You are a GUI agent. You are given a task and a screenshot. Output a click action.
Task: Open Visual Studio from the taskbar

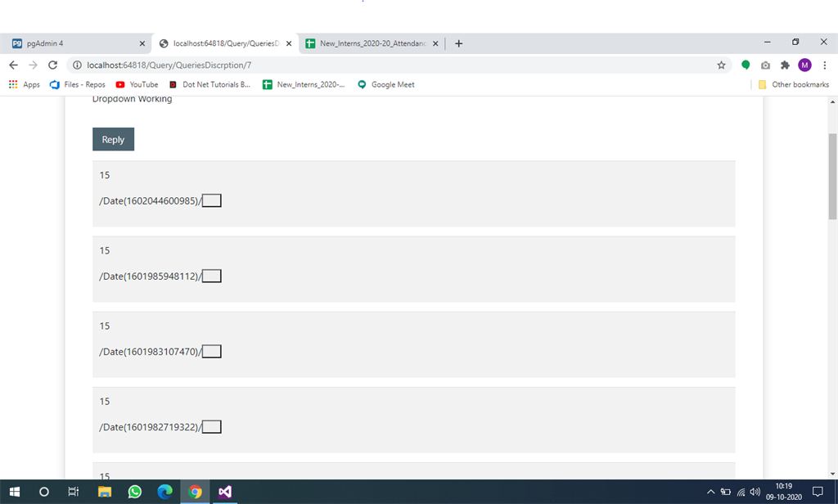tap(224, 492)
